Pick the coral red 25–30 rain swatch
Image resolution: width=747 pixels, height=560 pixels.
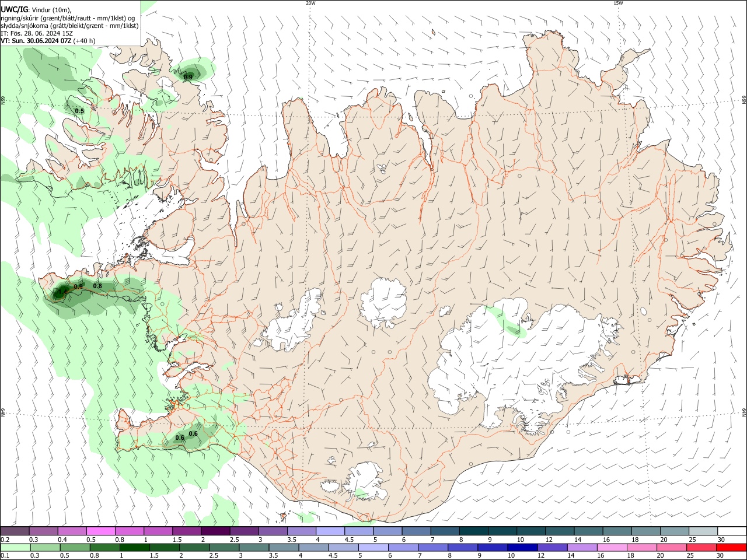point(701,547)
